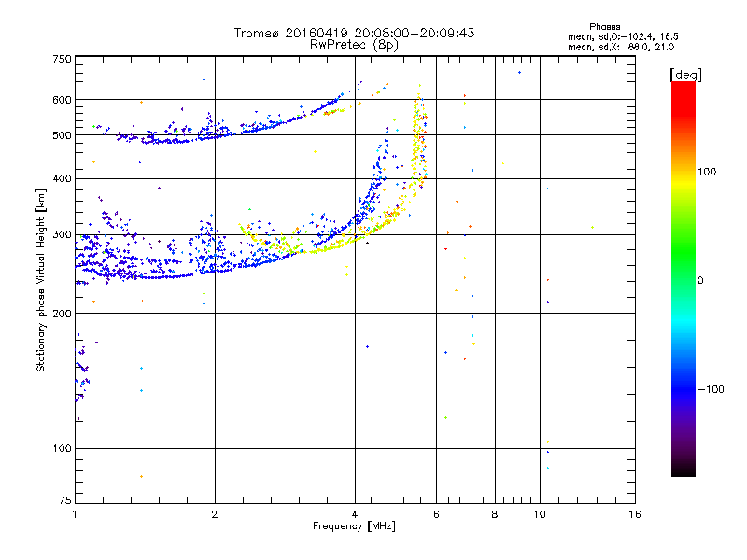Click the x-axis tick label '10'

[540, 514]
